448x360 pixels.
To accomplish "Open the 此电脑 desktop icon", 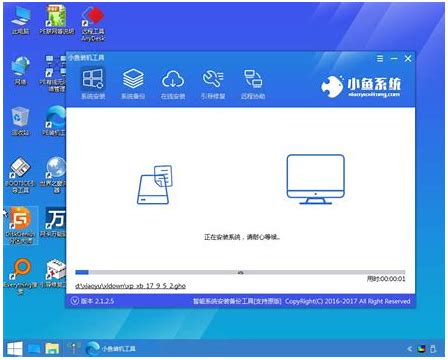I will click(21, 21).
